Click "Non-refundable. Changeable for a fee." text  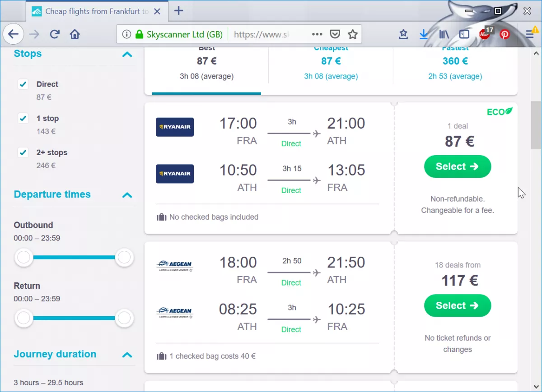[x=458, y=204]
